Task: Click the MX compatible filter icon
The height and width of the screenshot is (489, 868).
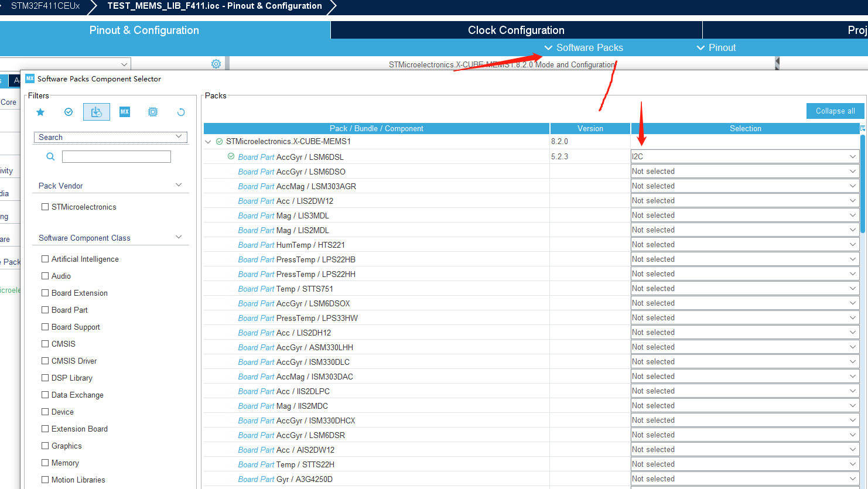Action: click(125, 112)
